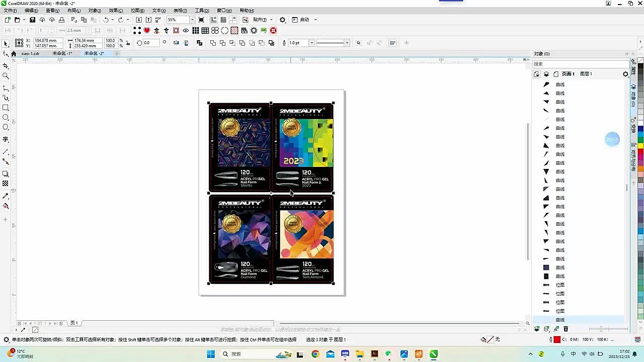The width and height of the screenshot is (644, 362).
Task: Select the Crop tool in toolbox
Action: pos(6,66)
